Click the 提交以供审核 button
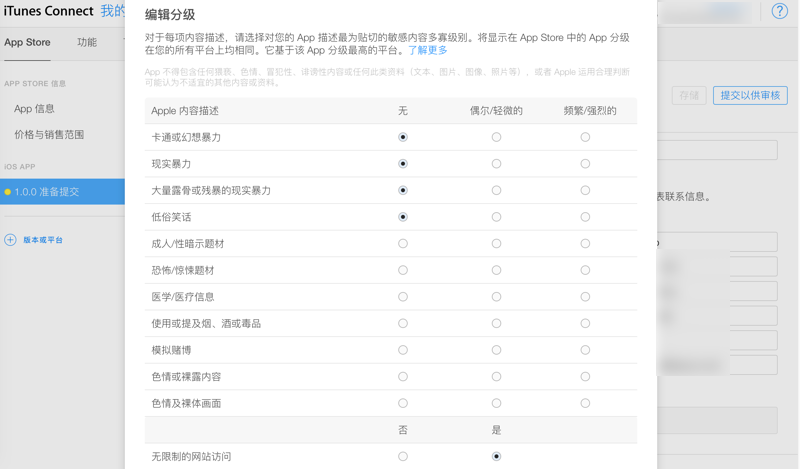 click(x=750, y=95)
